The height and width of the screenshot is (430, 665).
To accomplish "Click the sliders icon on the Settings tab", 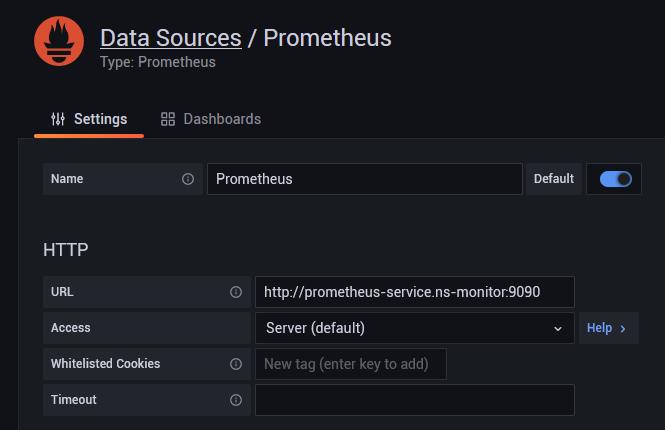I will coord(58,119).
